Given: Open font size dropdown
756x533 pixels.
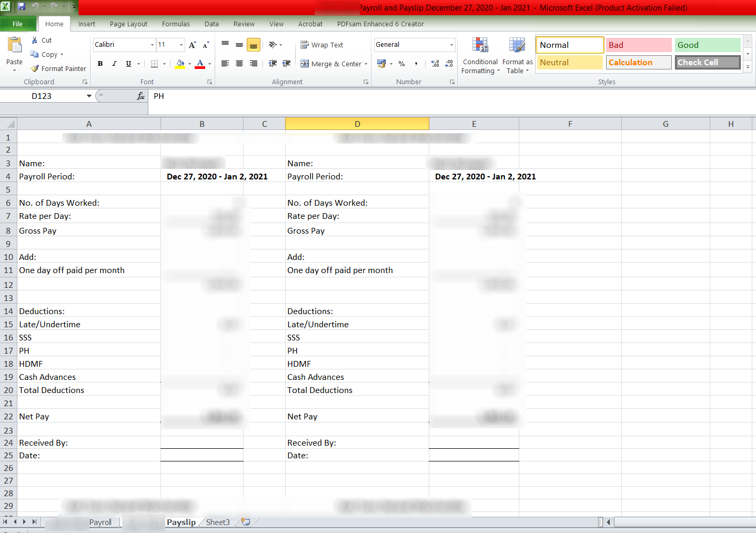Looking at the screenshot, I should [x=181, y=45].
